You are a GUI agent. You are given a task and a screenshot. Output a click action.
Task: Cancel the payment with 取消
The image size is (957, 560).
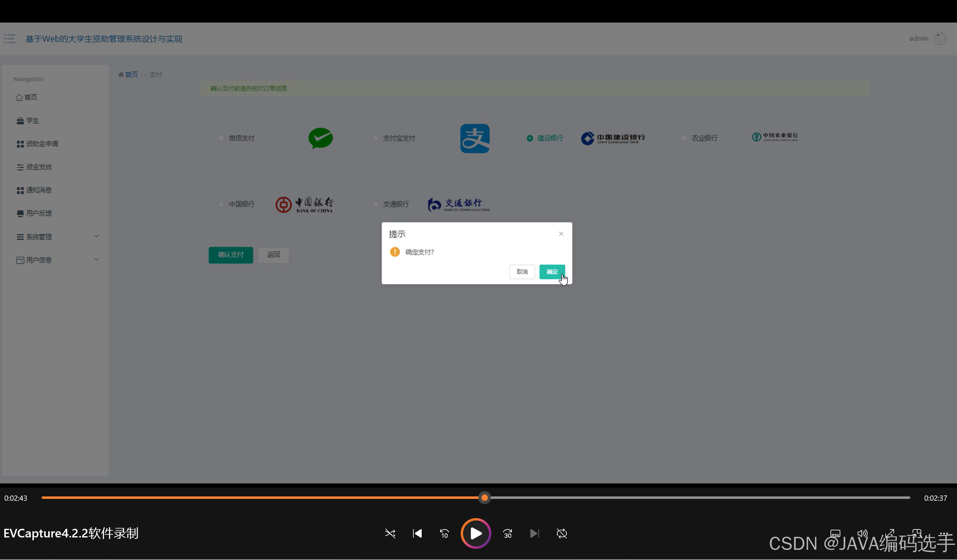[x=522, y=272]
